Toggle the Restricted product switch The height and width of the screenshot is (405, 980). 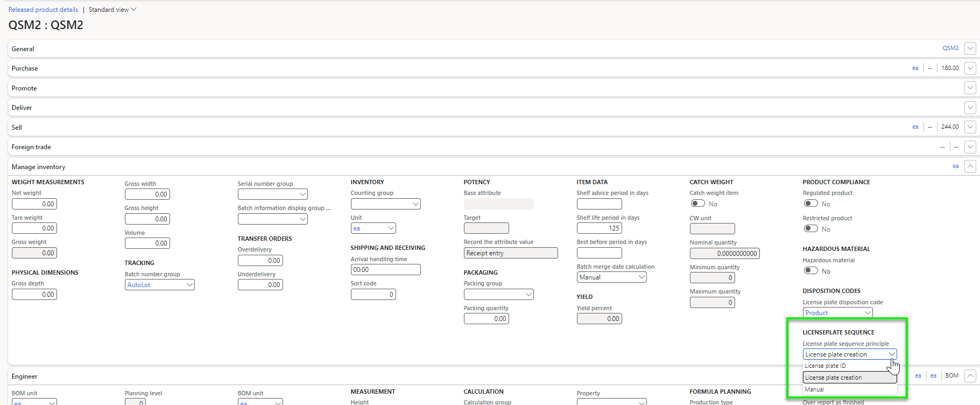810,228
